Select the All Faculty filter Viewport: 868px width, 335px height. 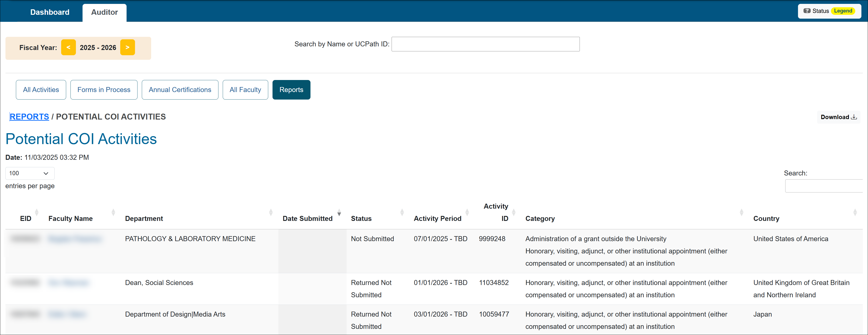pos(245,90)
